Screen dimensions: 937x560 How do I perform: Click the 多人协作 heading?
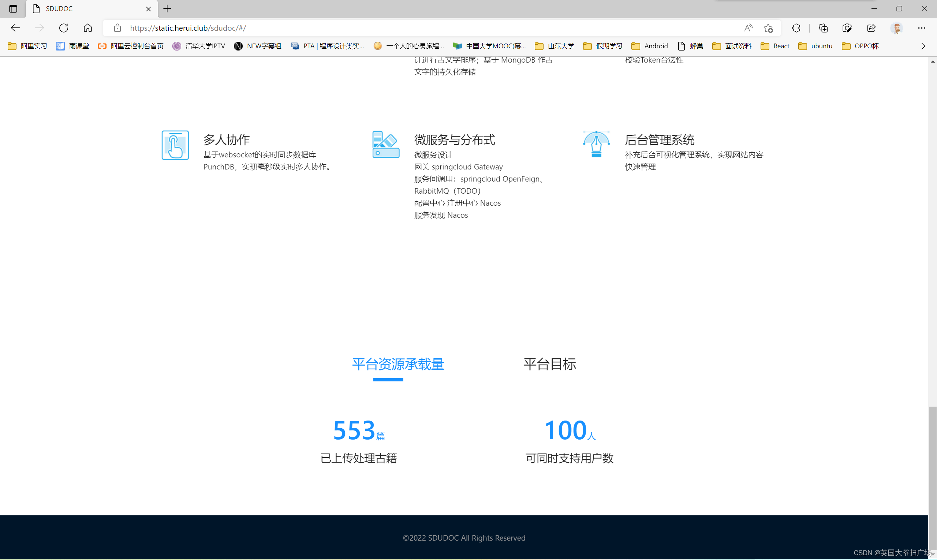click(x=227, y=140)
